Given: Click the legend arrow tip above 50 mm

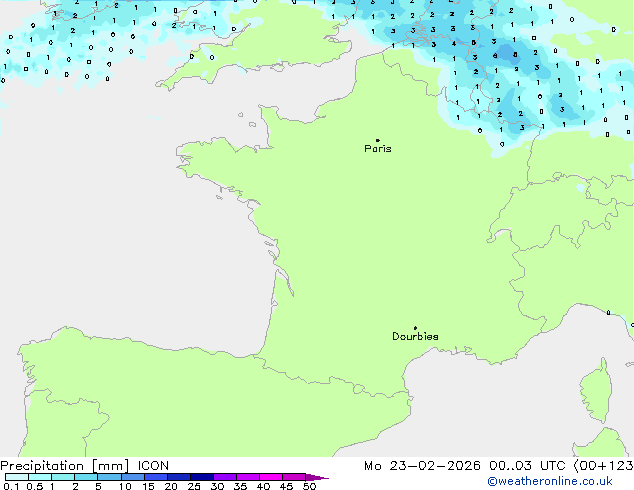Looking at the screenshot, I should point(317,477).
